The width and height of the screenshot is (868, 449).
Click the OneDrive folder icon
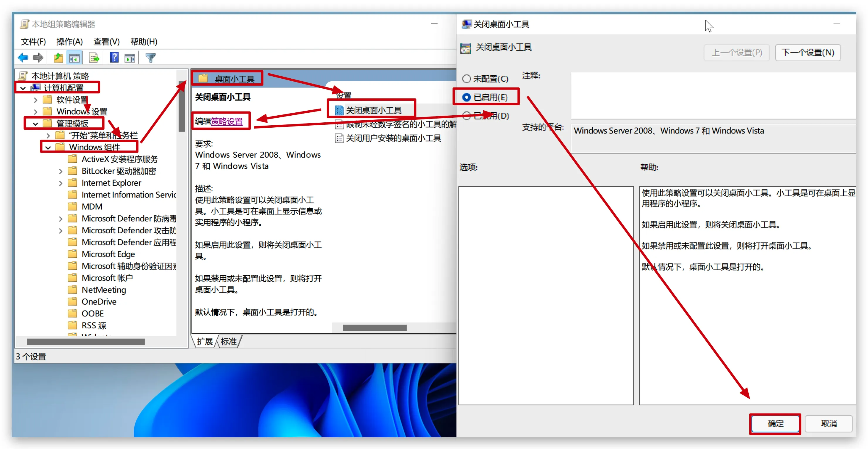pyautogui.click(x=72, y=301)
